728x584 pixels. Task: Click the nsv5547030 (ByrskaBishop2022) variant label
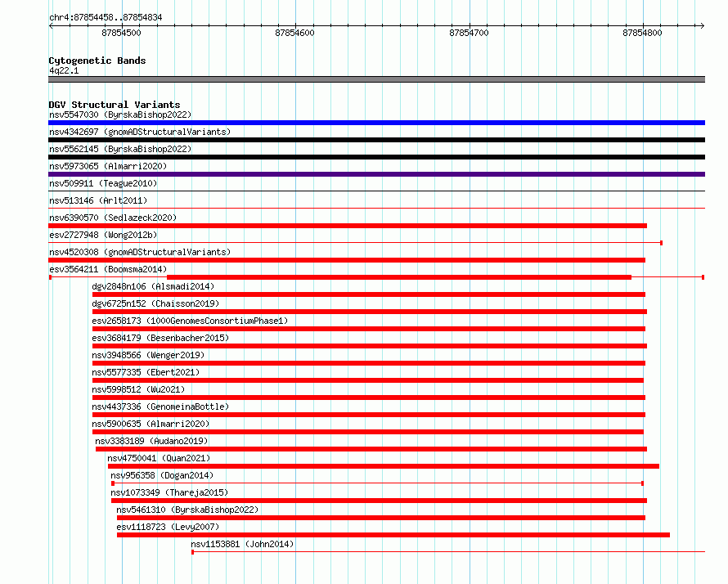(x=120, y=115)
